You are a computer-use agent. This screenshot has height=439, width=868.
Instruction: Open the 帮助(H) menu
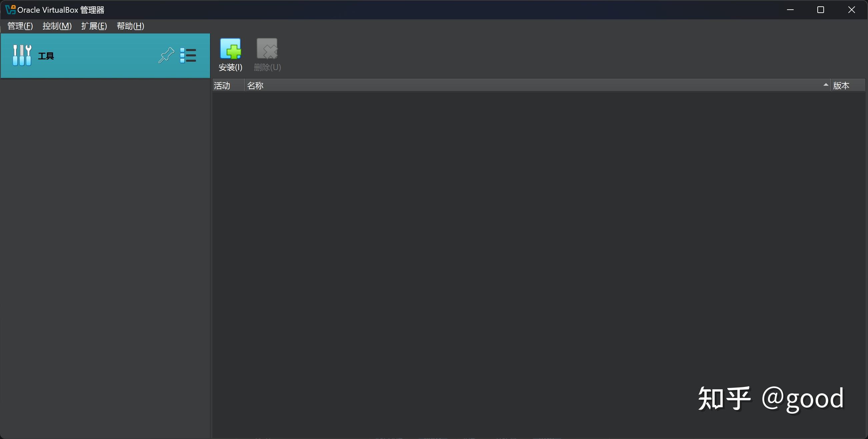[130, 26]
